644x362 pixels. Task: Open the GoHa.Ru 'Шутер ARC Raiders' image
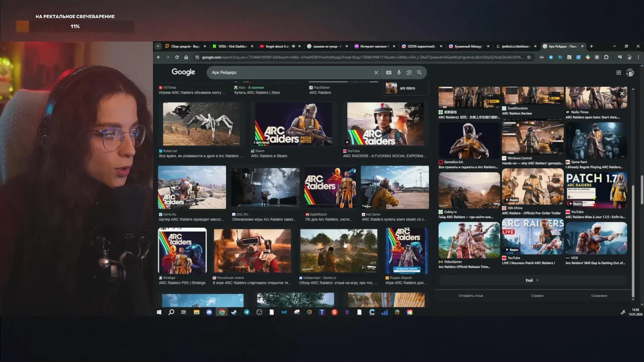[192, 187]
